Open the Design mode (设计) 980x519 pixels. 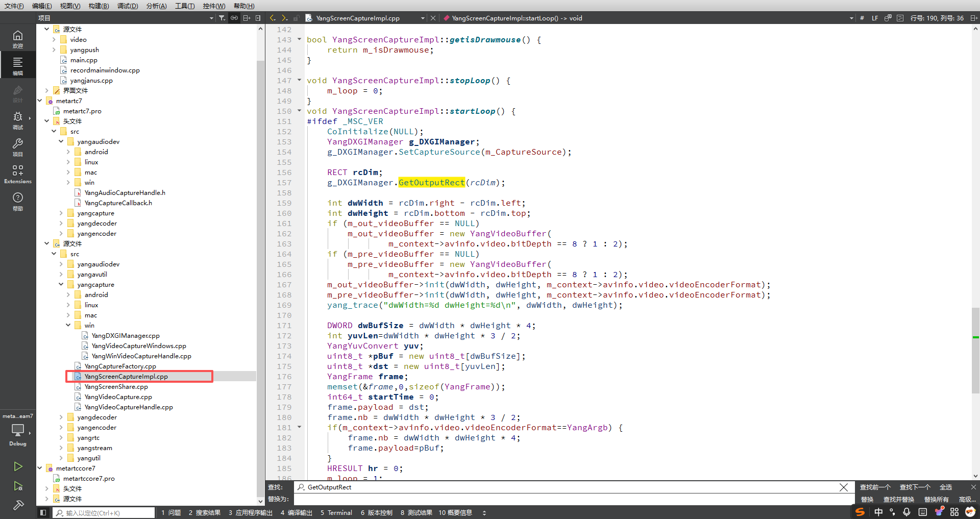[18, 93]
